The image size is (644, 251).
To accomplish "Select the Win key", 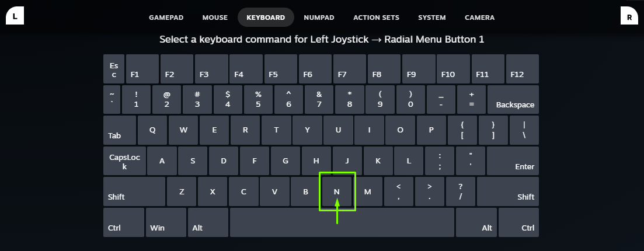I will [166, 222].
